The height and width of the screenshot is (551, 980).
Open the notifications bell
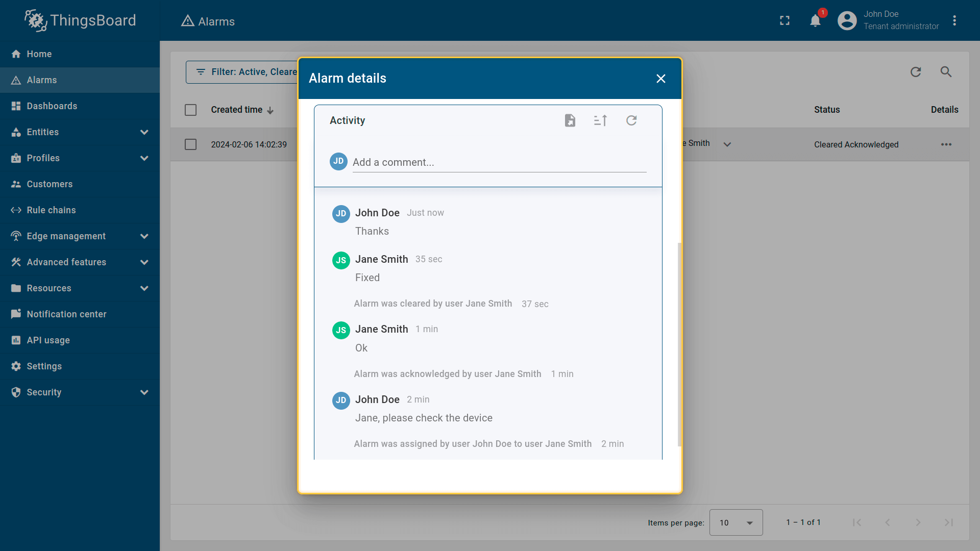point(815,21)
